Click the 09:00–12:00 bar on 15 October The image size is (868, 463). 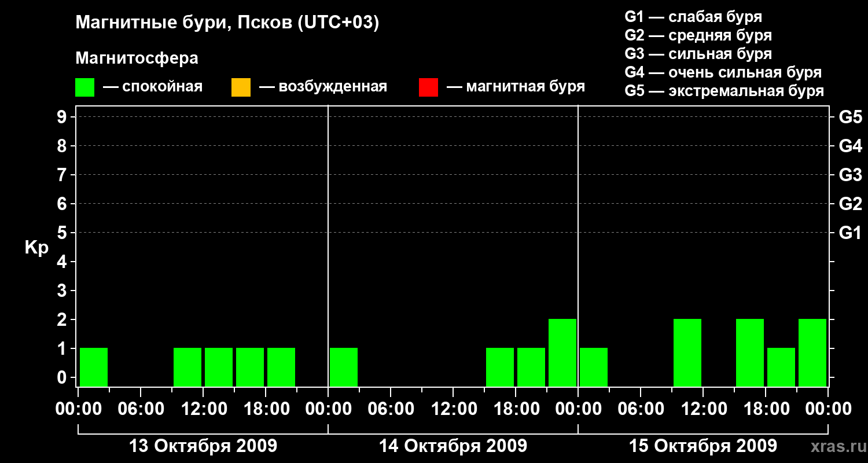tap(687, 352)
